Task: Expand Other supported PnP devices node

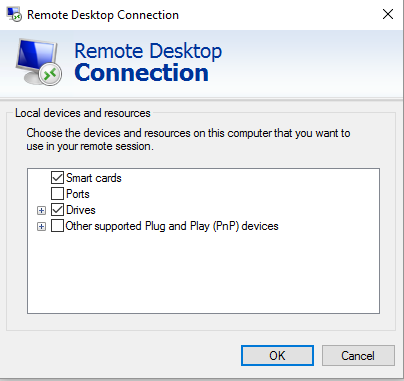Action: (41, 227)
